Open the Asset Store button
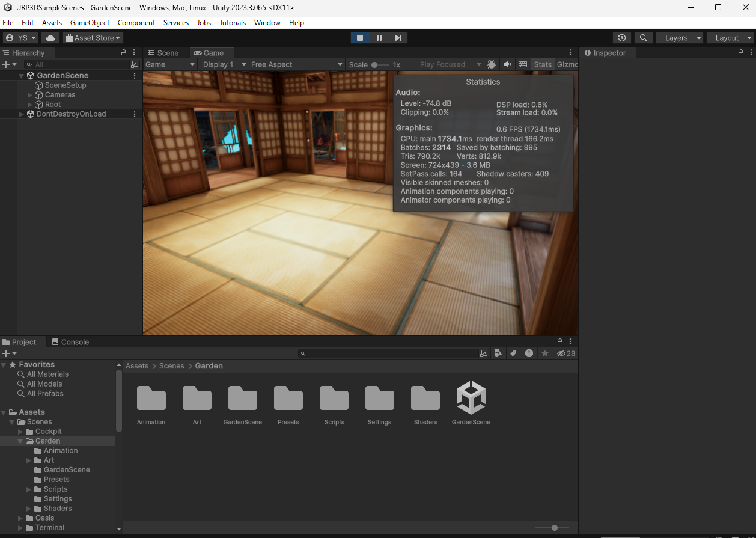The height and width of the screenshot is (538, 756). click(x=93, y=38)
